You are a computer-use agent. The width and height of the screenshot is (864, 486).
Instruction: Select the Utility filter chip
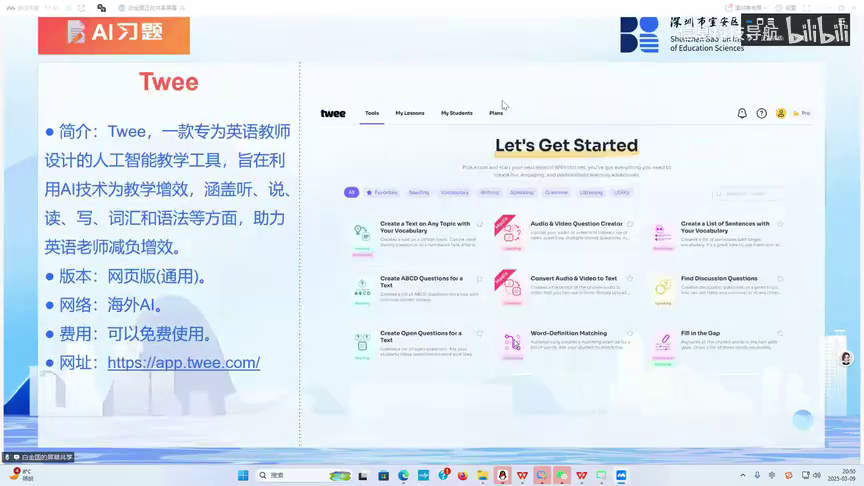[x=622, y=192]
